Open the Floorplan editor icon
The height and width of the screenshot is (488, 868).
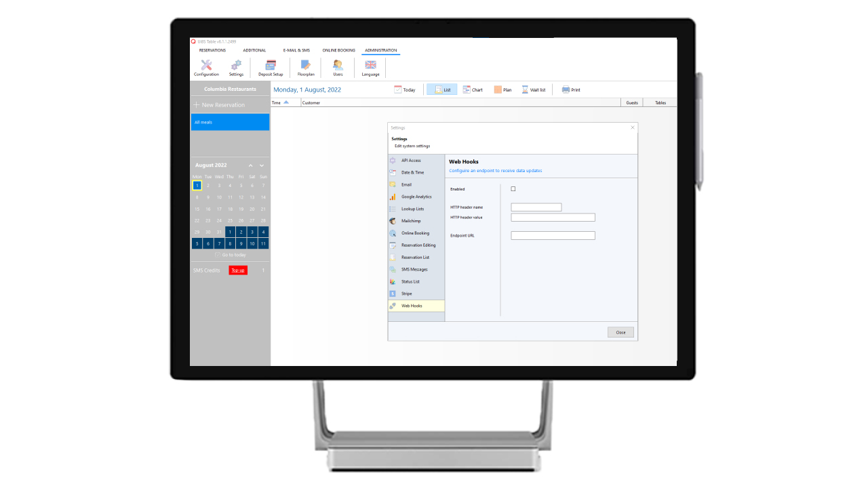pyautogui.click(x=306, y=66)
